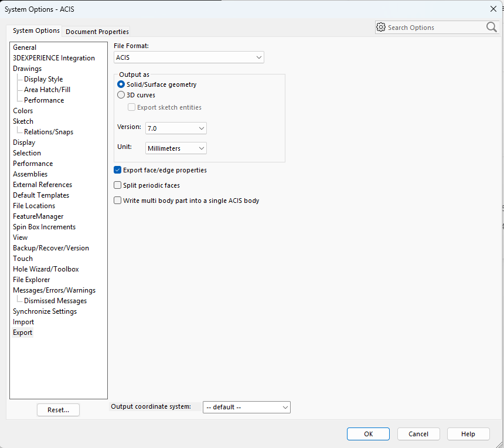
Task: Click the Cancel button
Action: (x=418, y=434)
